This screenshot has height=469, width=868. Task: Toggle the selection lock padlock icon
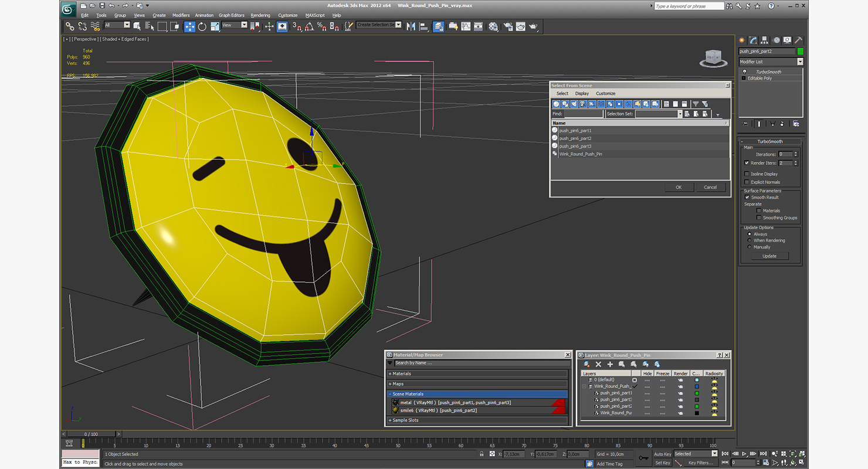point(482,454)
